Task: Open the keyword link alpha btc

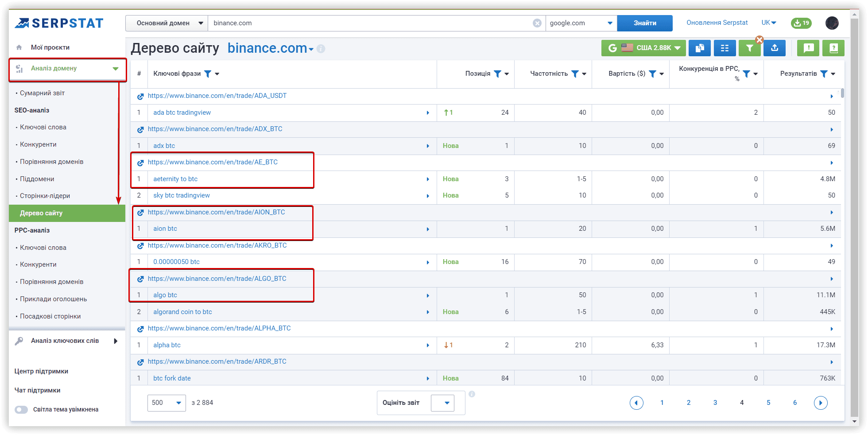Action: coord(167,345)
